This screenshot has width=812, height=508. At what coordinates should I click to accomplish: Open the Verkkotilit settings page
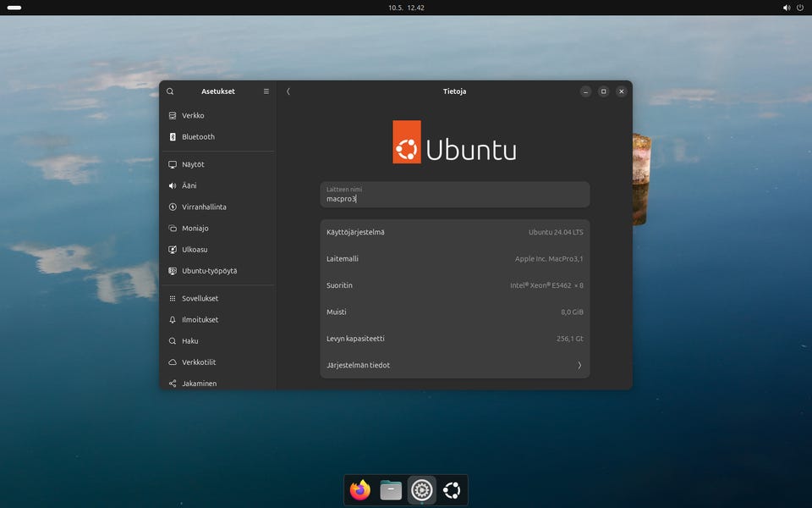218,362
